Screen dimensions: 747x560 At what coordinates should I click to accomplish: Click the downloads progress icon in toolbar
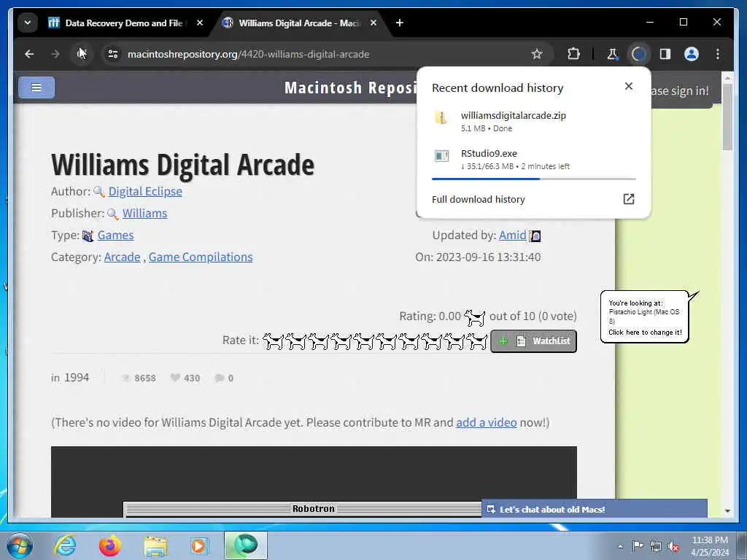[639, 54]
